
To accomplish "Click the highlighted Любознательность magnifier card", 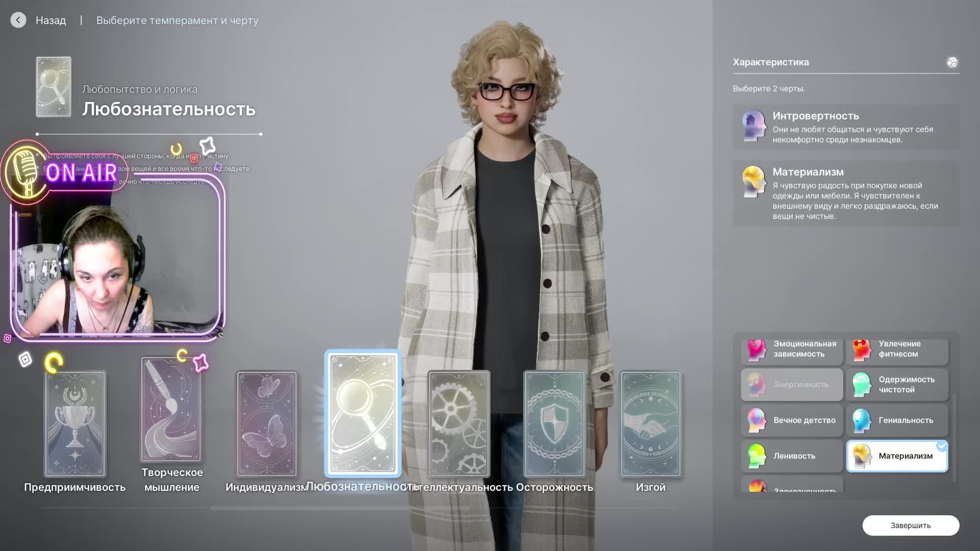I will coord(363,413).
